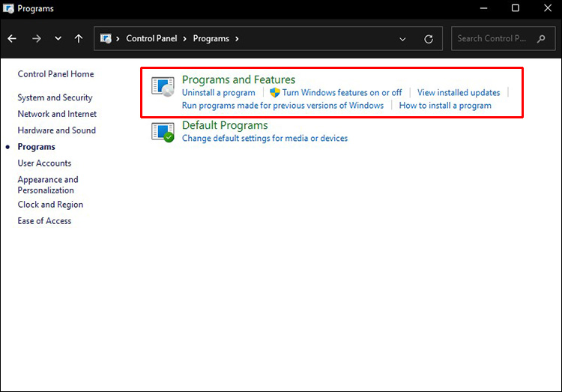Open Programs and Features heading
The height and width of the screenshot is (392, 562).
(239, 79)
